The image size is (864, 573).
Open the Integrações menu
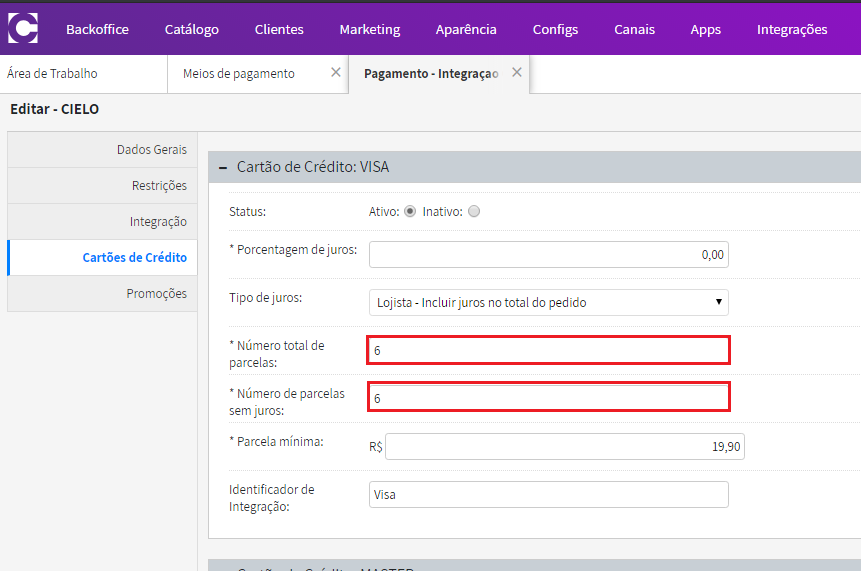pyautogui.click(x=792, y=29)
